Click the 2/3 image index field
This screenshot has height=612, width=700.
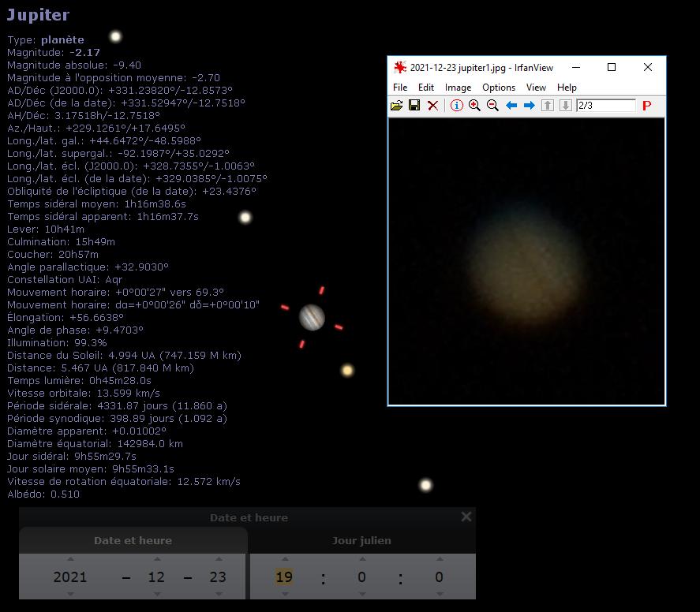click(x=606, y=106)
